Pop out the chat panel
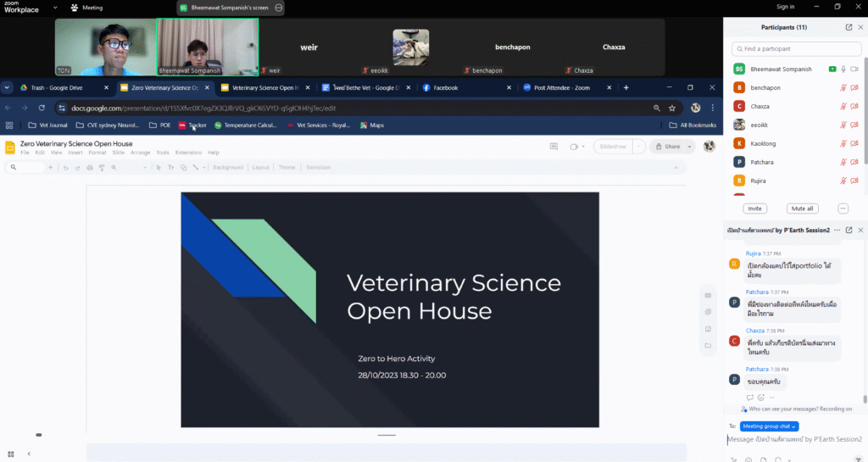The image size is (868, 462). [849, 231]
